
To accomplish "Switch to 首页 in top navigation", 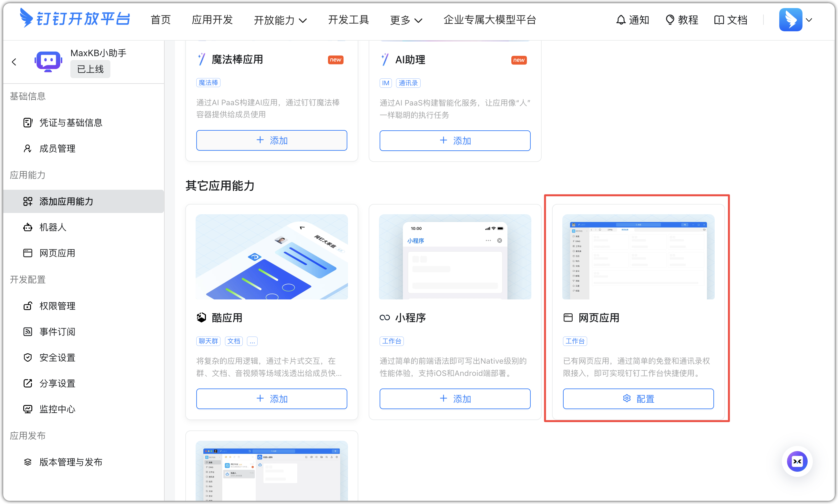I will tap(161, 20).
